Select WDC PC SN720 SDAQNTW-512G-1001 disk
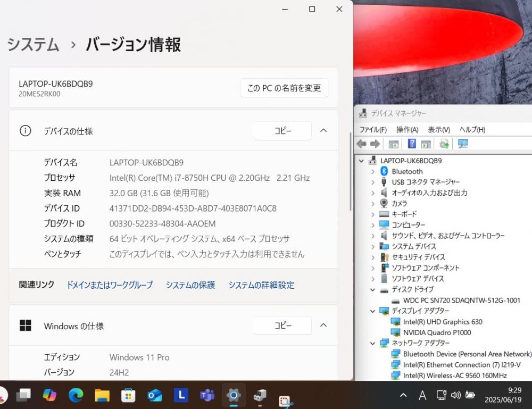Viewport: 532px width, 409px height. [x=461, y=300]
